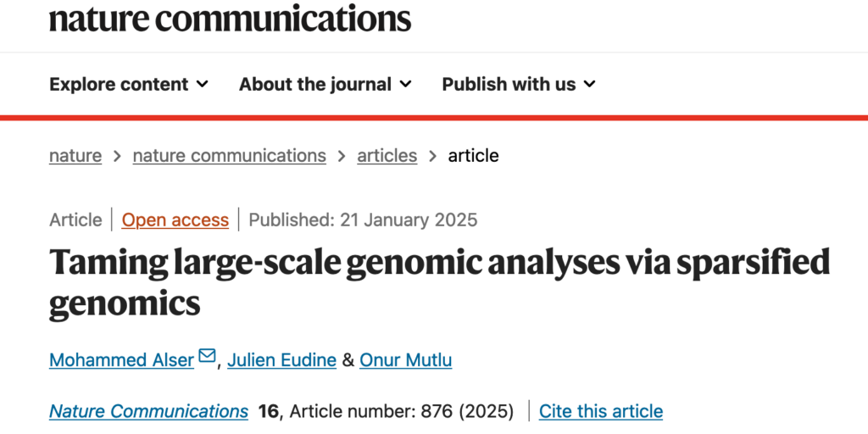Click the Open access link

click(x=175, y=220)
